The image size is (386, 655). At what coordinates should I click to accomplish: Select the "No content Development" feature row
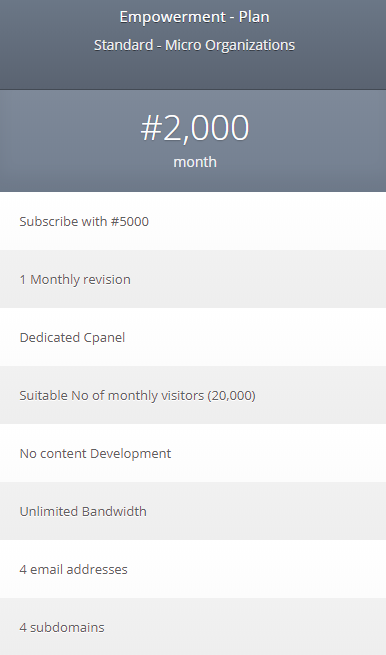[193, 453]
